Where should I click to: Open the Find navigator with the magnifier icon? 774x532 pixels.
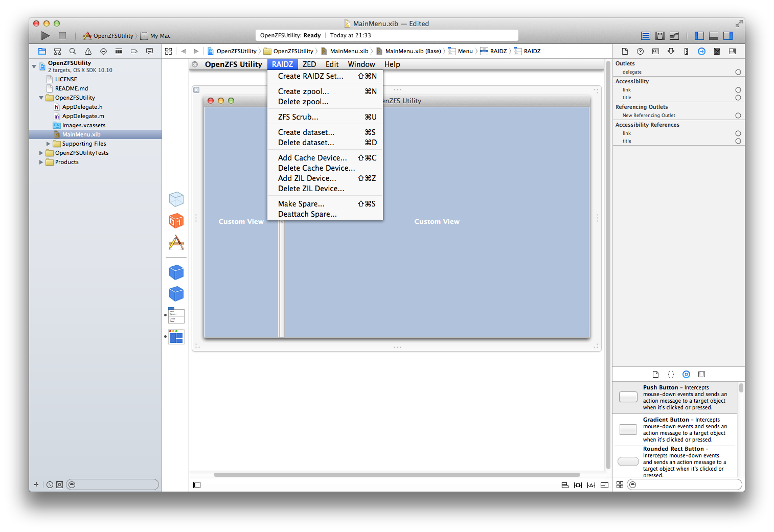click(73, 51)
